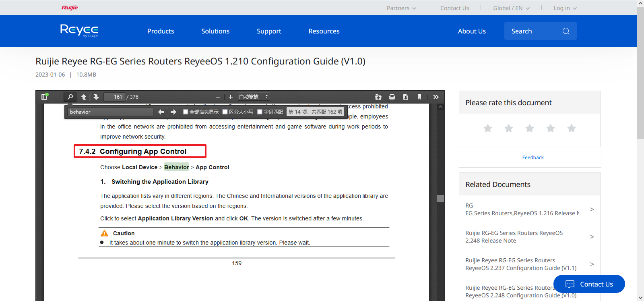This screenshot has width=644, height=301.
Task: Click the Caution label in the PDF
Action: (124, 233)
